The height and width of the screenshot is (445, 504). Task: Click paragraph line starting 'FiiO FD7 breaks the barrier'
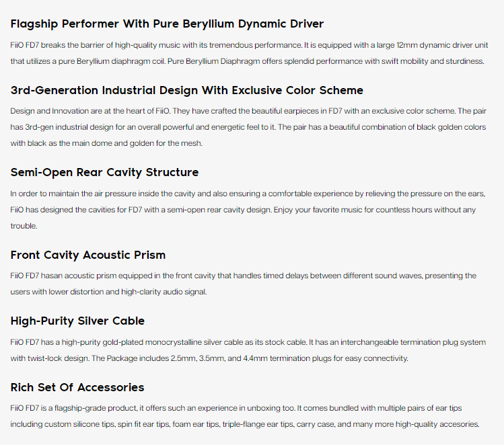(x=249, y=45)
